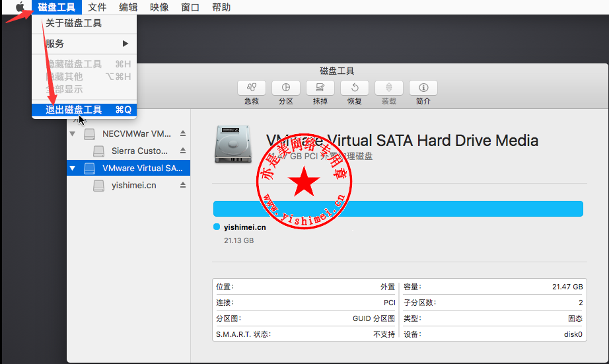This screenshot has width=609, height=364.
Task: Open the 映像 menu
Action: (159, 7)
